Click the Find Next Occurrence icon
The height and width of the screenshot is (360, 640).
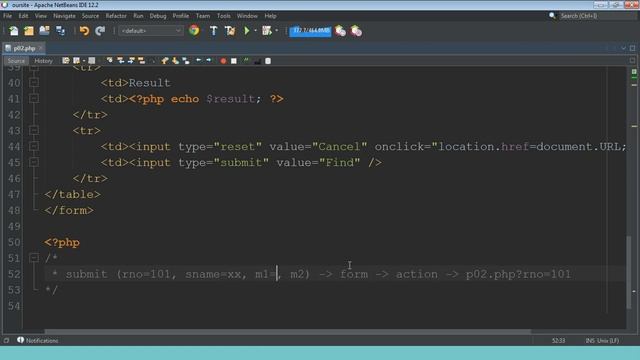click(x=131, y=61)
